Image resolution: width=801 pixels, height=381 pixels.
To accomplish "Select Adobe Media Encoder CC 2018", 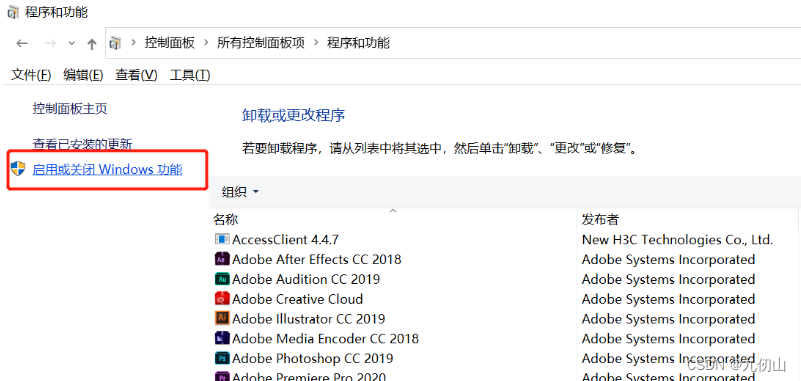I will 325,339.
